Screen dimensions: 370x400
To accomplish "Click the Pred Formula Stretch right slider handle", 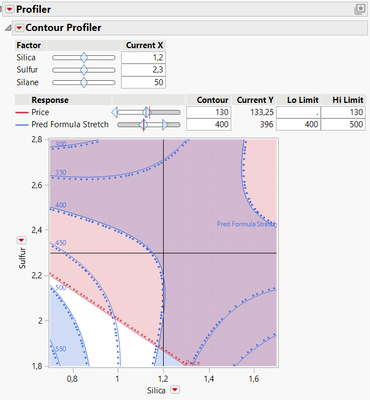I will [x=165, y=125].
